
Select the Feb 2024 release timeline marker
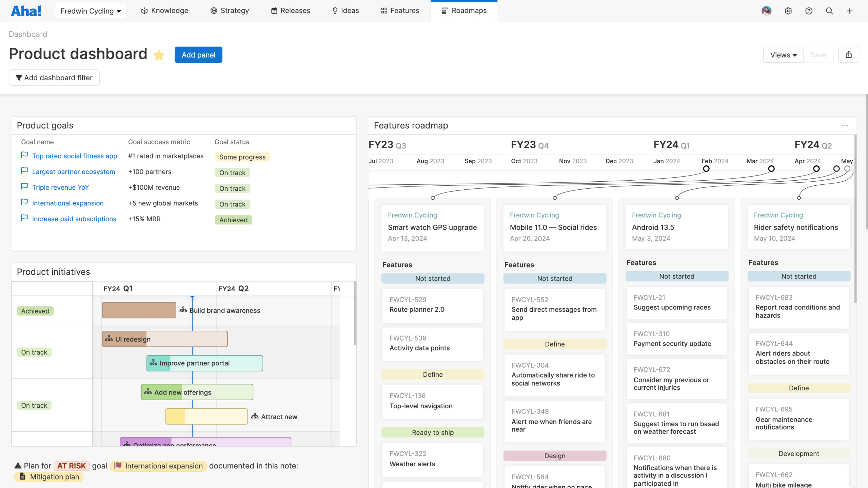(x=706, y=169)
